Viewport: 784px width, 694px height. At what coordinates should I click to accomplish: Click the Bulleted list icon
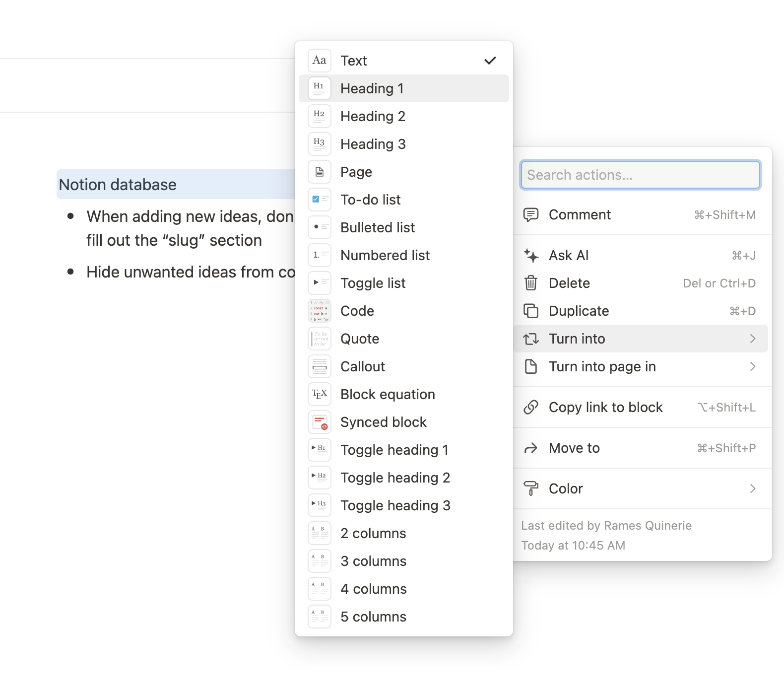tap(320, 227)
